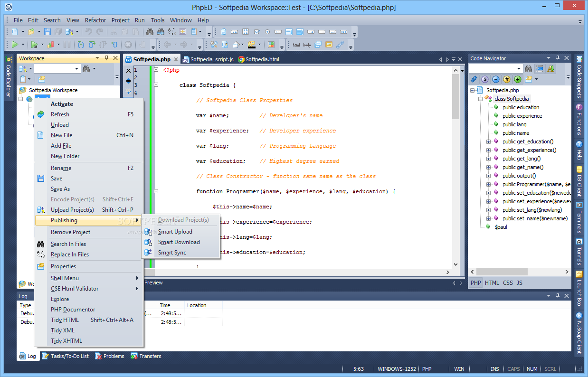Toggle the list view button in Code Navigator
Image resolution: width=588 pixels, height=377 pixels.
[540, 69]
